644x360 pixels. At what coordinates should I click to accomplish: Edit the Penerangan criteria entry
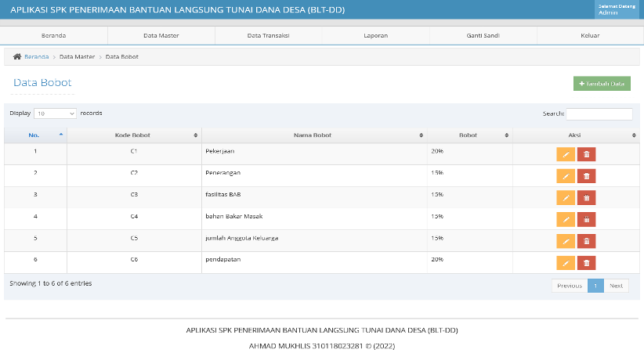566,176
